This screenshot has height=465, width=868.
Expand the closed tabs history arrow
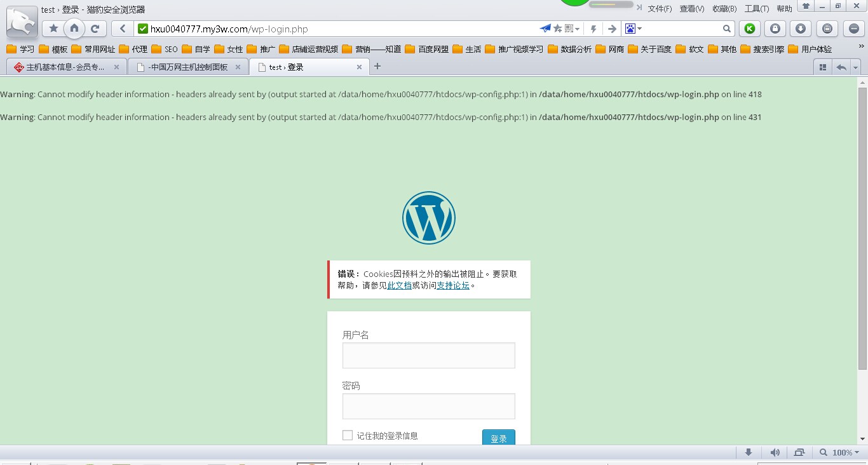tap(855, 67)
